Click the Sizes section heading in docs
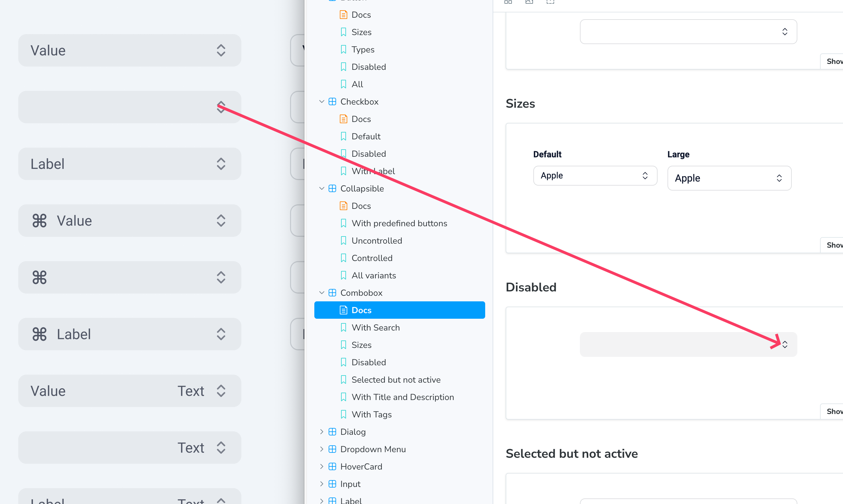The image size is (843, 504). 520,104
